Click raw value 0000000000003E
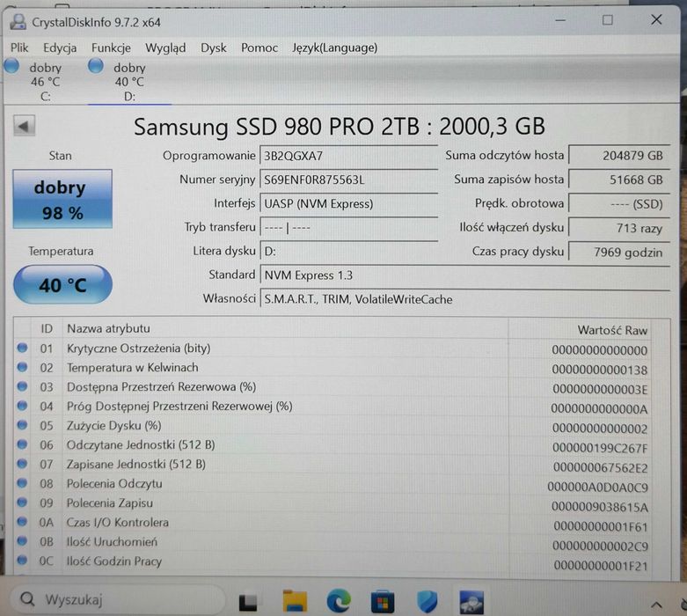687x616 pixels. tap(600, 389)
